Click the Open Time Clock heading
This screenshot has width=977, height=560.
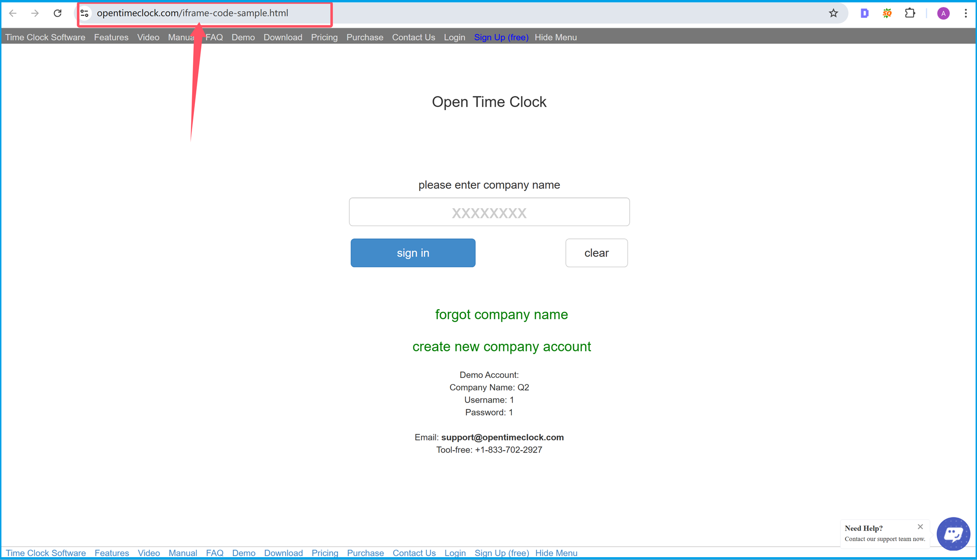[489, 102]
